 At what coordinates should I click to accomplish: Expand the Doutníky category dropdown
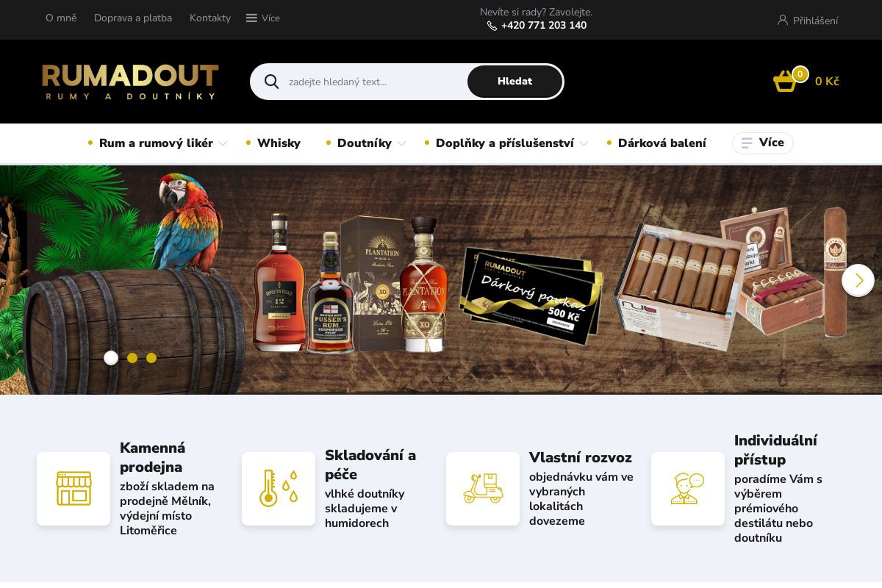point(401,143)
